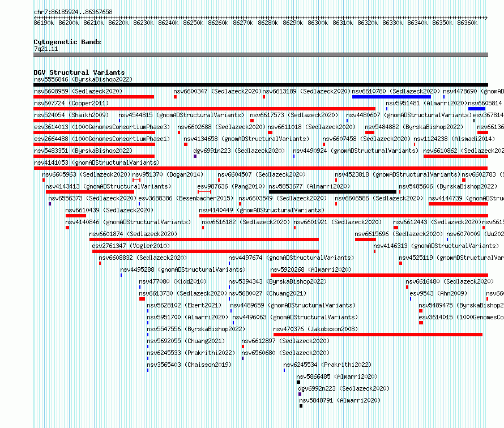Screen dimensions: 504x428
Task: Select the nsv6613189 (Sedlazeck2020) label
Action: pyautogui.click(x=306, y=91)
